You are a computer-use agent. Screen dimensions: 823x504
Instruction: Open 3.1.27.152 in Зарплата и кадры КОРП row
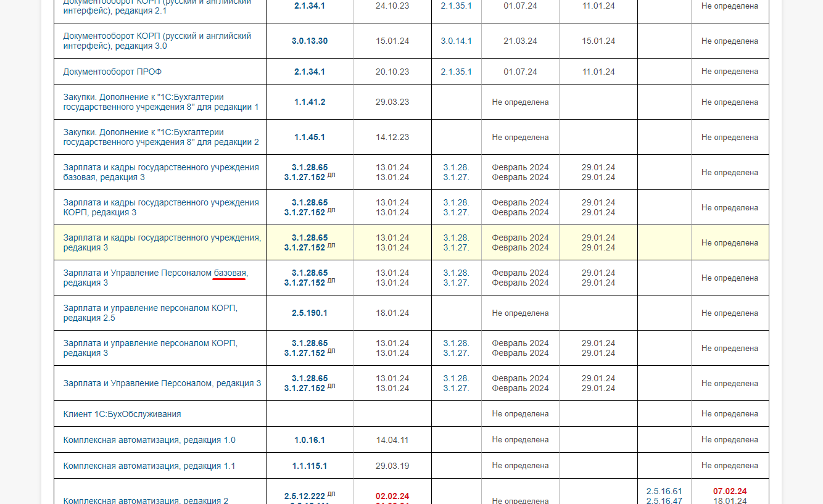[305, 212]
